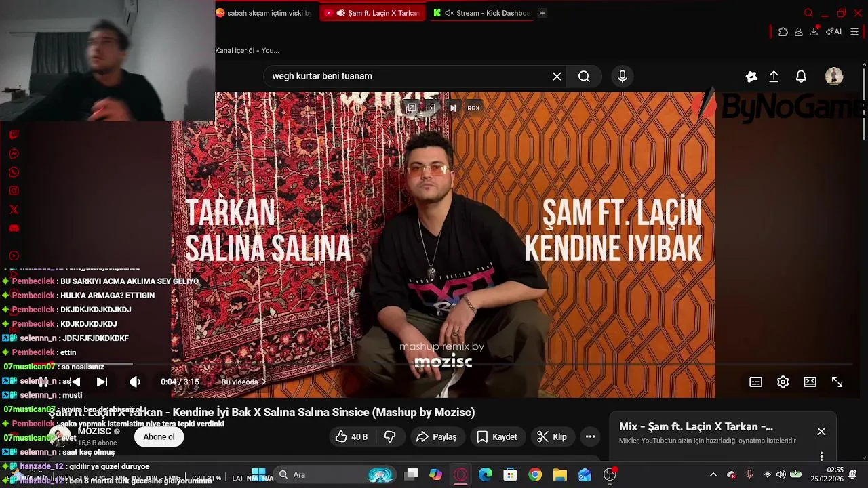Open Google Chrome from taskbar
The width and height of the screenshot is (868, 488).
[535, 475]
